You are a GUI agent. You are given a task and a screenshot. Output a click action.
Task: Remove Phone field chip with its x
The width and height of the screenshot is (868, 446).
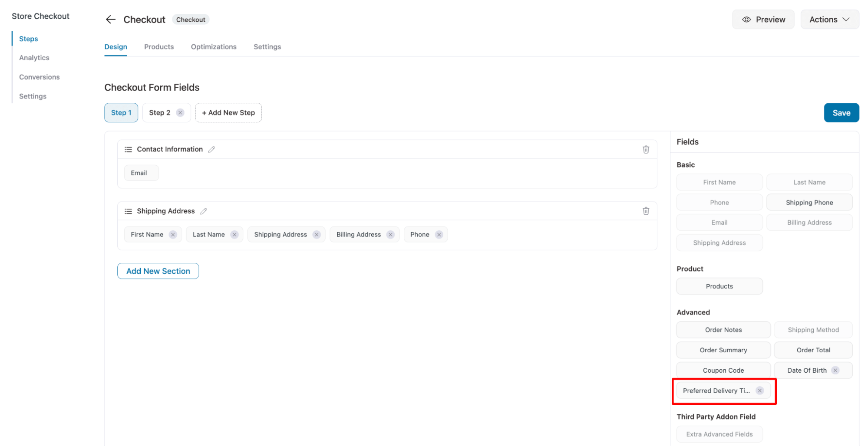tap(439, 235)
